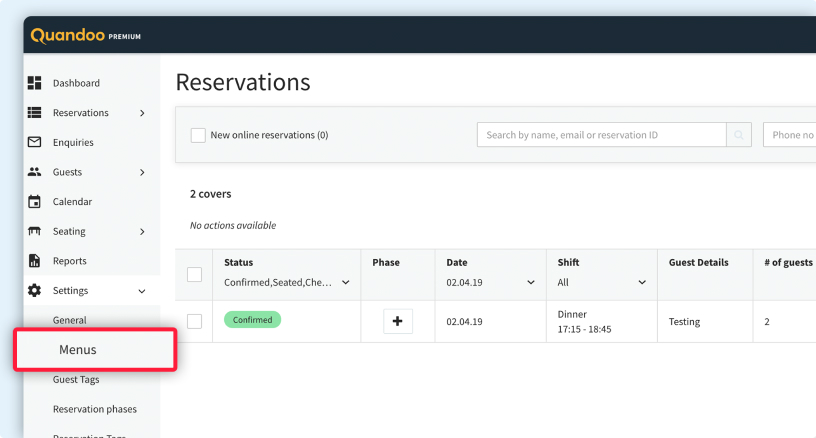The image size is (816, 438).
Task: Click the Enquiries envelope icon
Action: pos(34,142)
